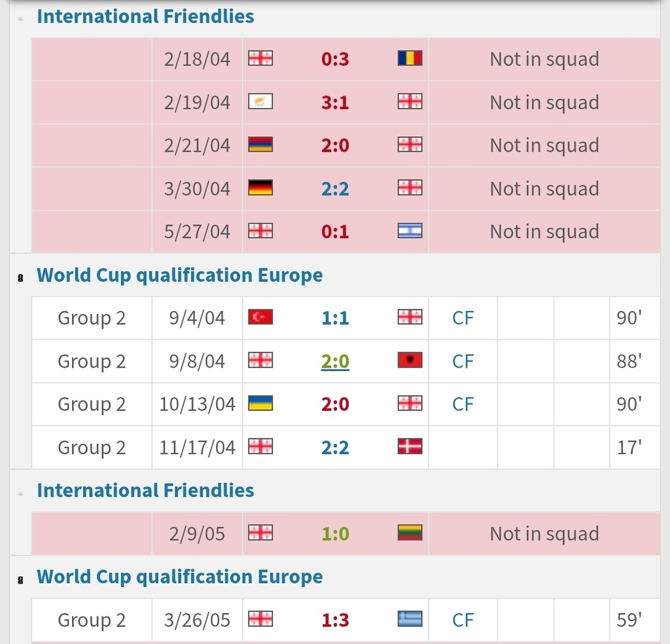Click Cyprus flag in 2/19/04 match
The image size is (670, 644).
tap(260, 102)
